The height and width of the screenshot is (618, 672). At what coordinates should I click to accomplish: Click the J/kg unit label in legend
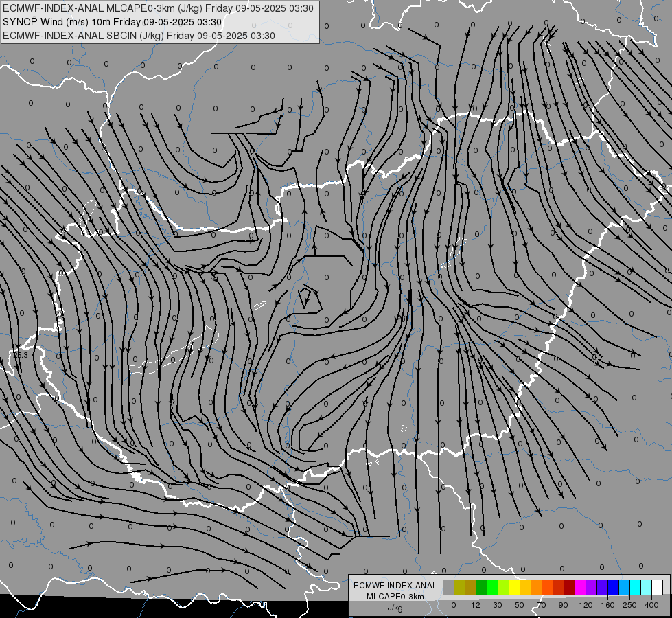click(x=395, y=608)
